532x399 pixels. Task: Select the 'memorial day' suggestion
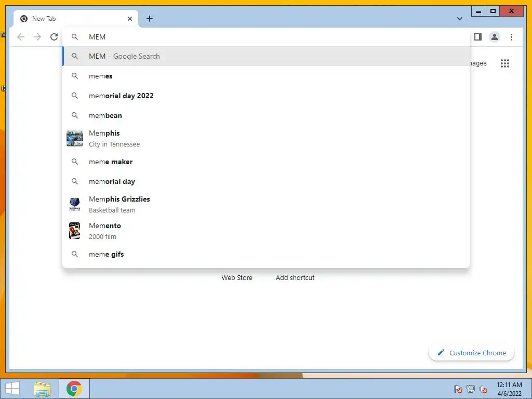click(267, 181)
